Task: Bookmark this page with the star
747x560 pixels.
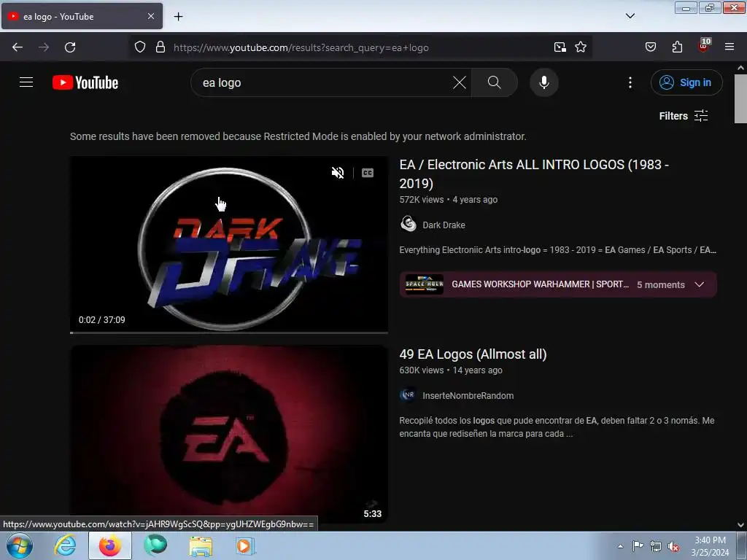Action: tap(580, 47)
